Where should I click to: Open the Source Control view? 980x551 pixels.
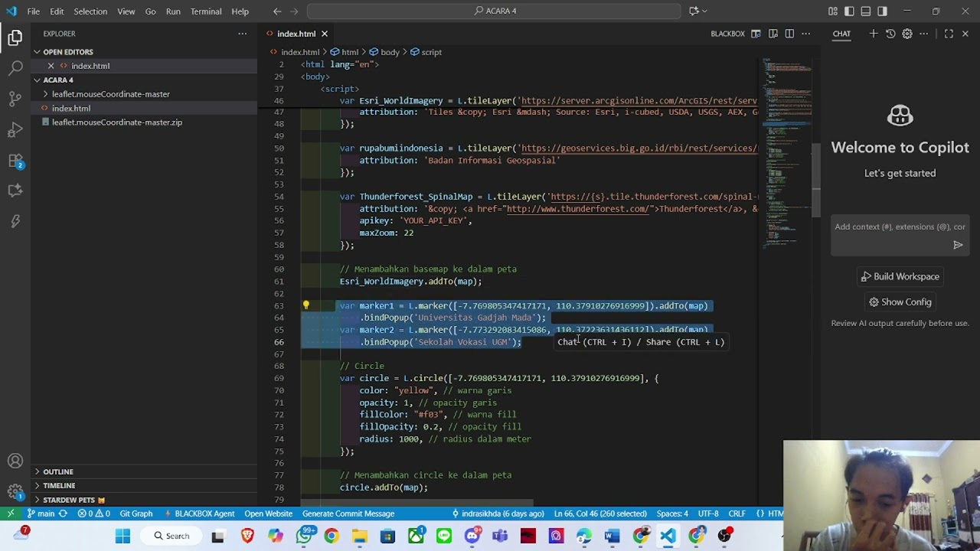[x=15, y=98]
